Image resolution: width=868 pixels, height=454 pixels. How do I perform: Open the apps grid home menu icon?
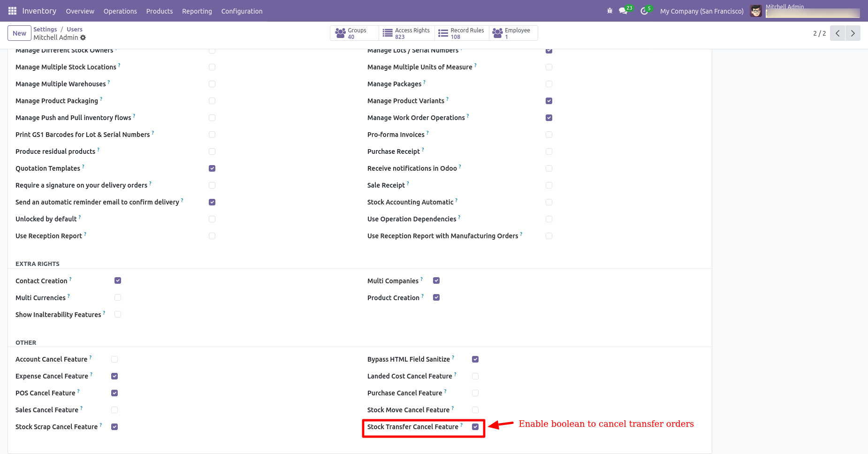click(x=13, y=11)
